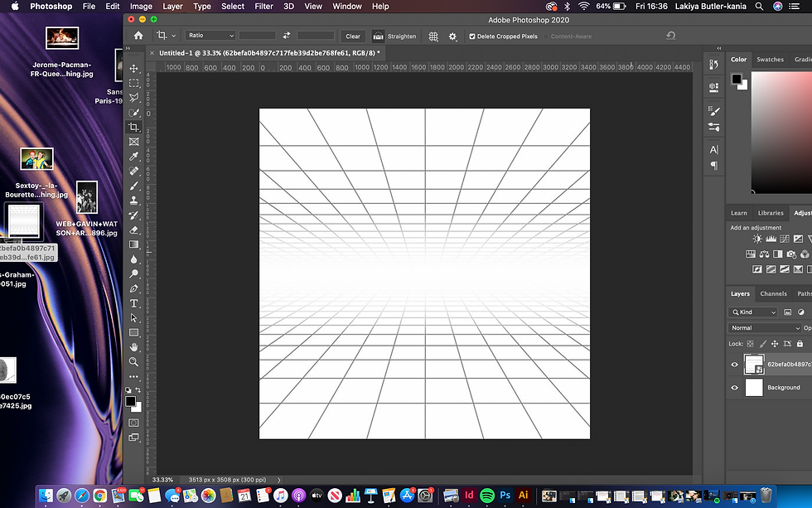Select the Pen tool
This screenshot has width=812, height=508.
pos(133,288)
